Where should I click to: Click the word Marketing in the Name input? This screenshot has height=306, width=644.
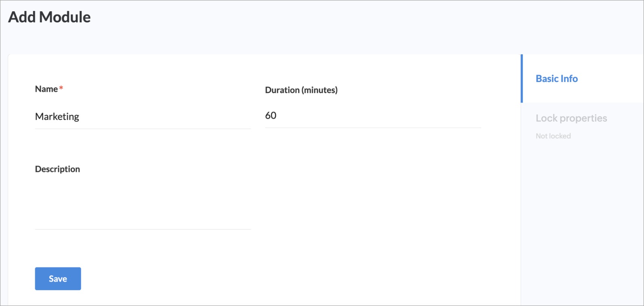(57, 116)
